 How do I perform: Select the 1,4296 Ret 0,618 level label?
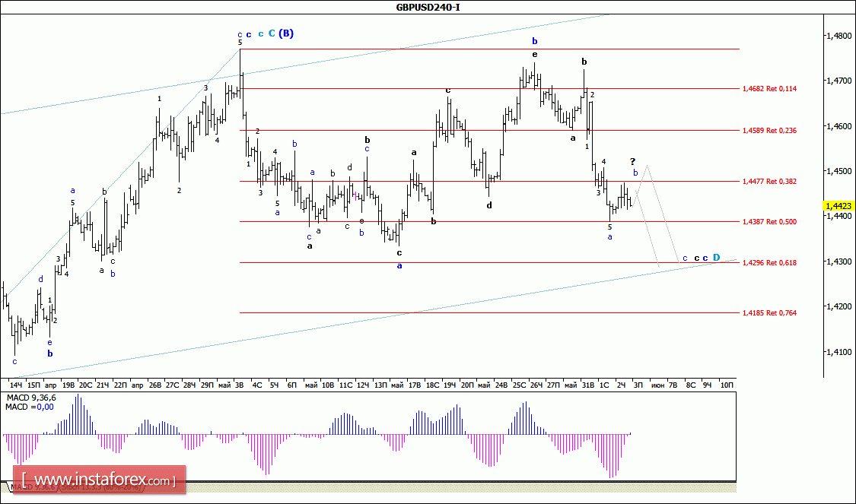click(768, 263)
